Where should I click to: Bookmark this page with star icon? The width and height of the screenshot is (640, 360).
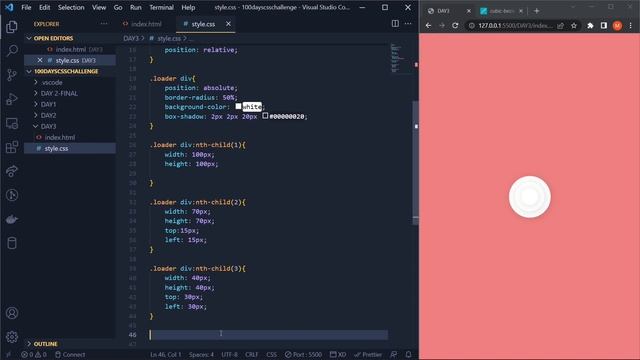point(574,25)
